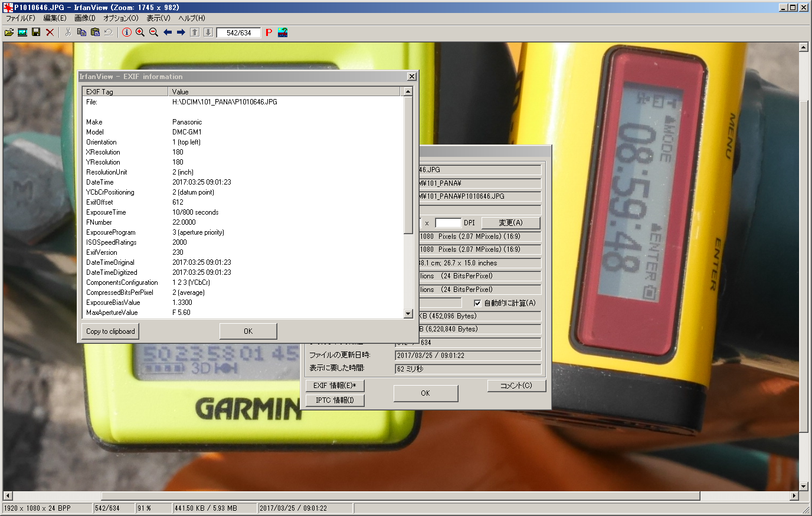
Task: Open the 編集(E) menu
Action: (x=55, y=18)
